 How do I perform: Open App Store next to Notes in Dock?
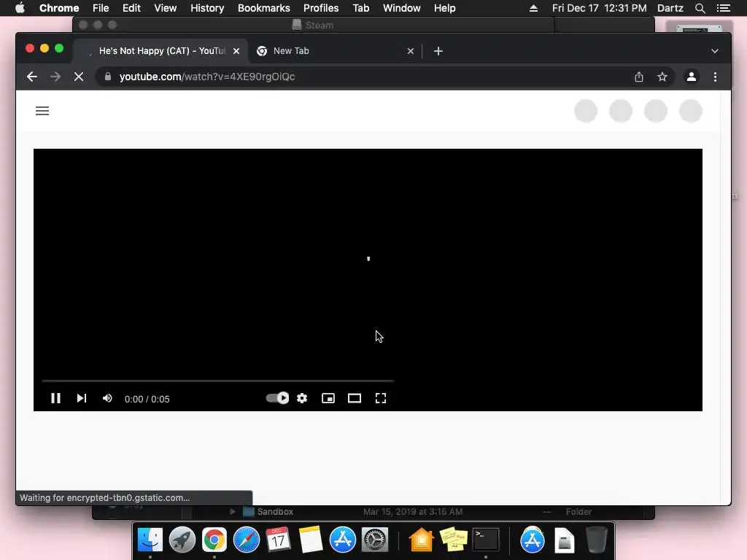(x=343, y=540)
